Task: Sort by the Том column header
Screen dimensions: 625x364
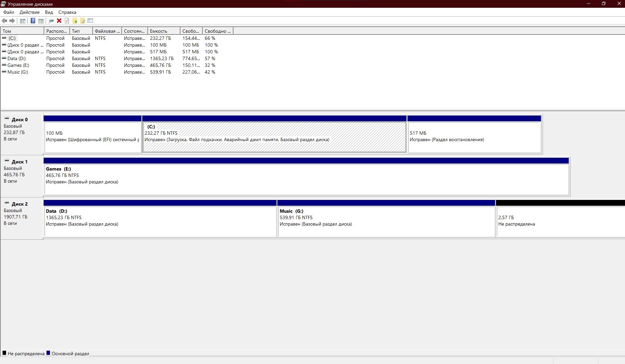Action: [x=22, y=31]
